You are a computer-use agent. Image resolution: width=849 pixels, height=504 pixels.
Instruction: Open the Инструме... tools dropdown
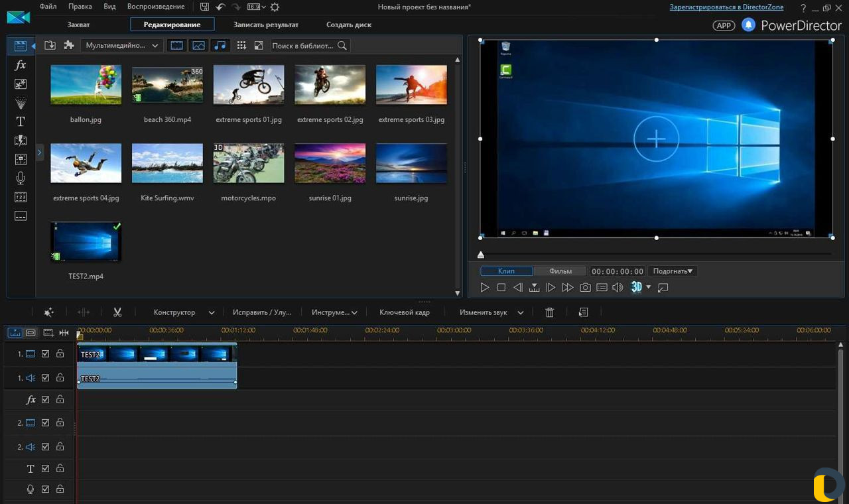click(334, 312)
